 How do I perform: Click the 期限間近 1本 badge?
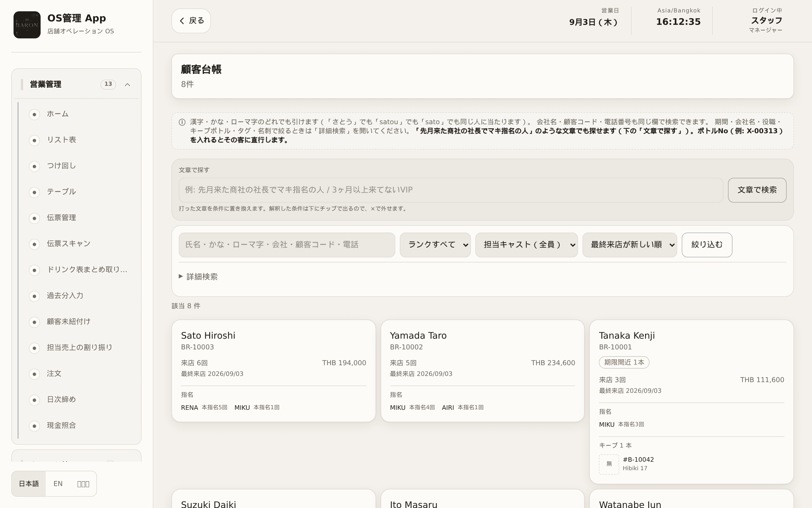tap(624, 363)
